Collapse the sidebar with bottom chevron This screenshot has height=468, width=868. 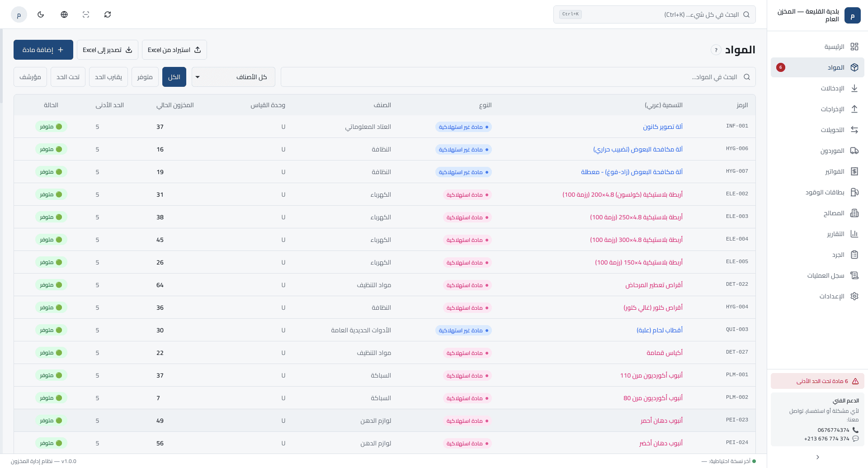click(x=817, y=457)
